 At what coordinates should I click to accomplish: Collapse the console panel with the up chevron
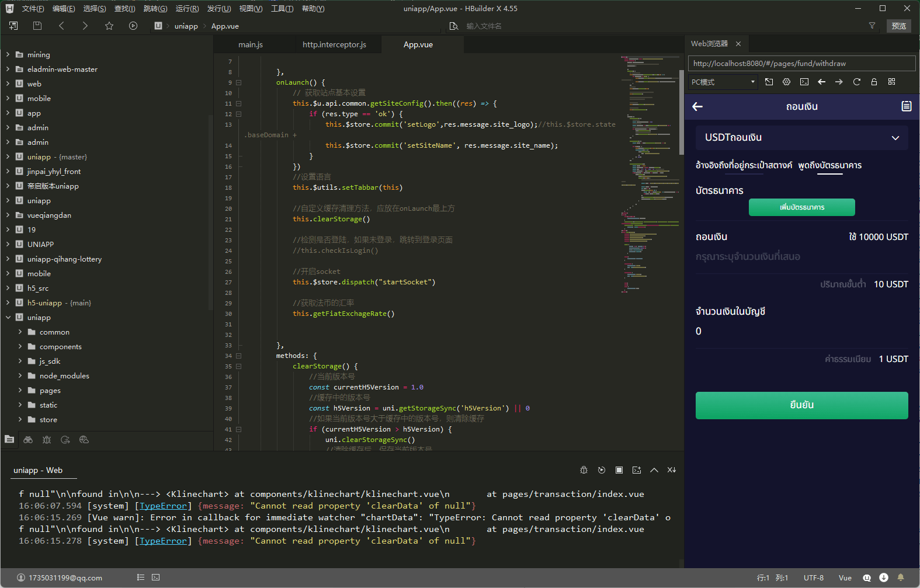[654, 470]
